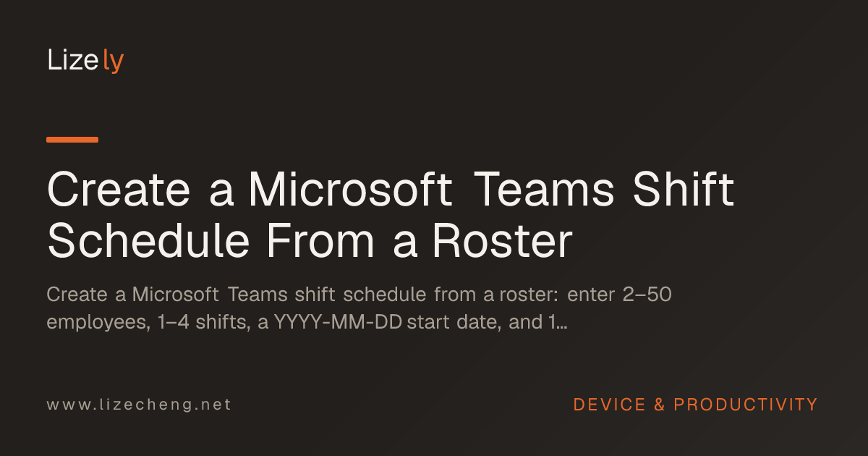Viewport: 868px width, 456px height.
Task: Click the word "Roster" in the large headline
Action: (x=503, y=242)
